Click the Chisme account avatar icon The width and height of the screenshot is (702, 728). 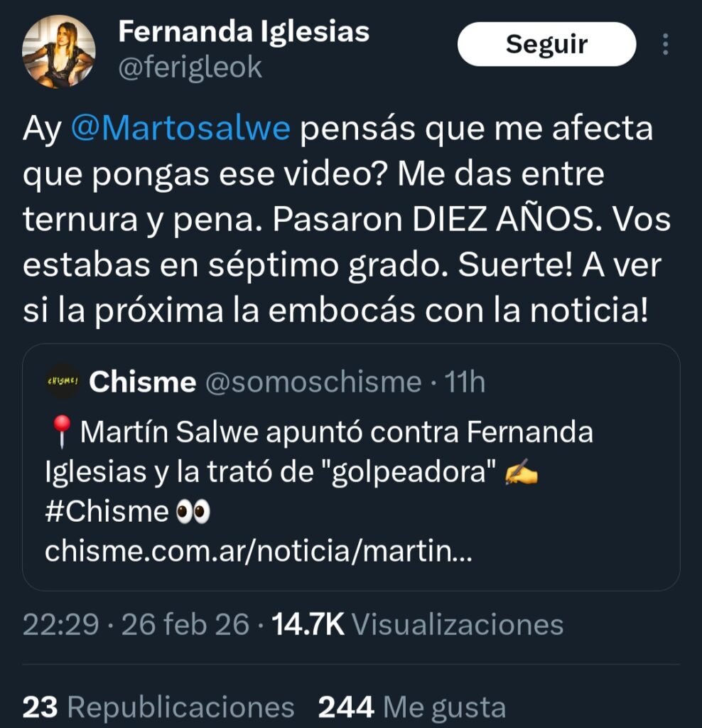(63, 381)
